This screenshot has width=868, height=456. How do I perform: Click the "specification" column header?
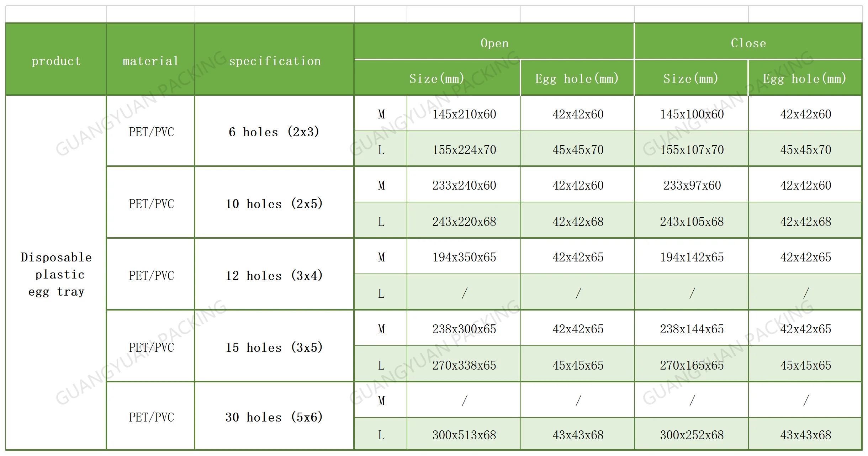click(x=275, y=61)
